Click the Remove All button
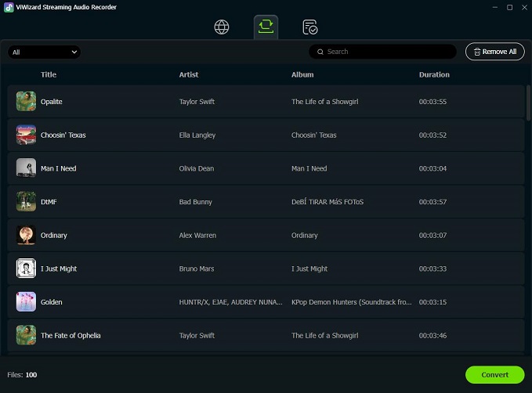The image size is (532, 393). click(x=494, y=52)
